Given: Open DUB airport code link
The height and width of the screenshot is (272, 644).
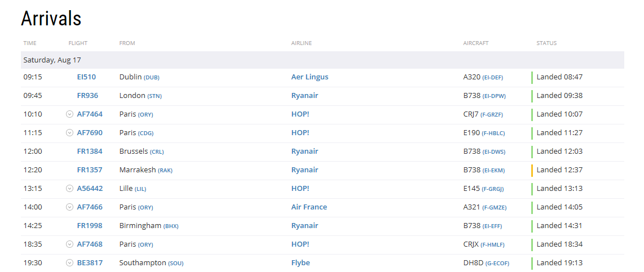Looking at the screenshot, I should pyautogui.click(x=152, y=78).
